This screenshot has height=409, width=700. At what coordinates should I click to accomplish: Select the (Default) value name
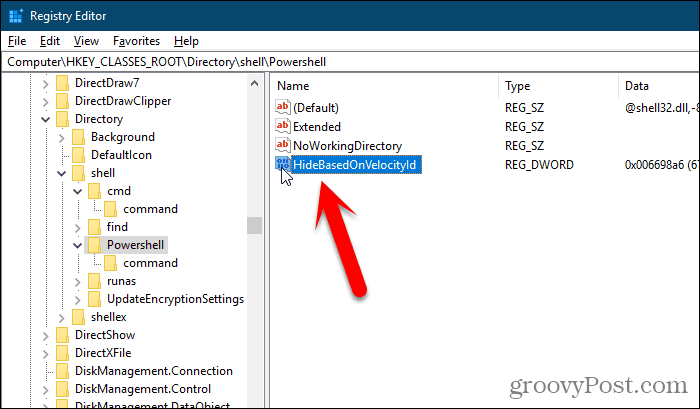[x=316, y=108]
